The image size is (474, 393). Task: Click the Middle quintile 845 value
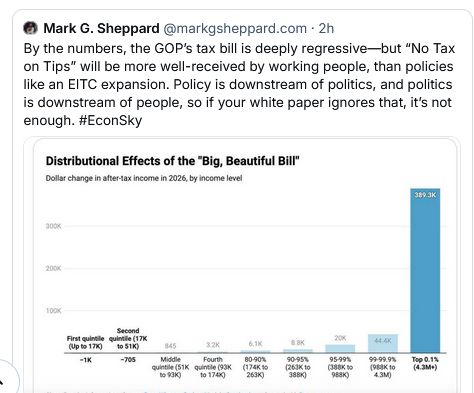point(170,346)
